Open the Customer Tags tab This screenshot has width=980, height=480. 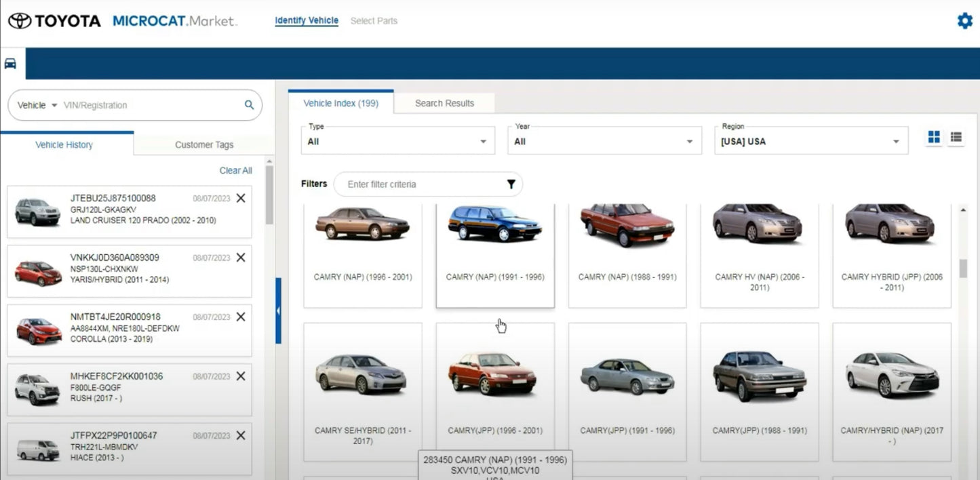204,144
